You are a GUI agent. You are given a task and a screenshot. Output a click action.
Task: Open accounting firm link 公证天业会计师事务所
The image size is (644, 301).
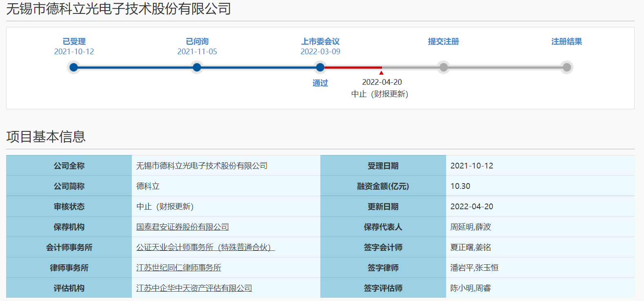206,247
